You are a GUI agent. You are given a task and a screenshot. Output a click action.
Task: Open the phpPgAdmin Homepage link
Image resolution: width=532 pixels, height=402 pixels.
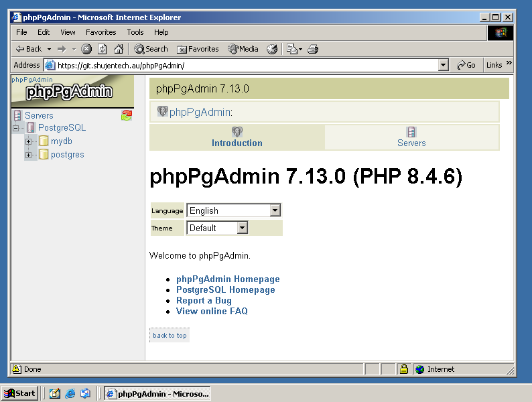tap(228, 279)
